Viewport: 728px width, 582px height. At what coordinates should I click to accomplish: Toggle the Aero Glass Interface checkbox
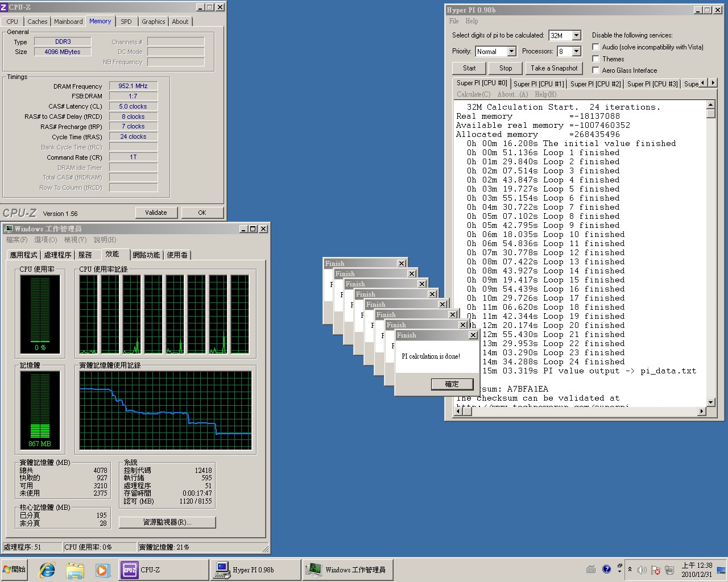(x=596, y=70)
